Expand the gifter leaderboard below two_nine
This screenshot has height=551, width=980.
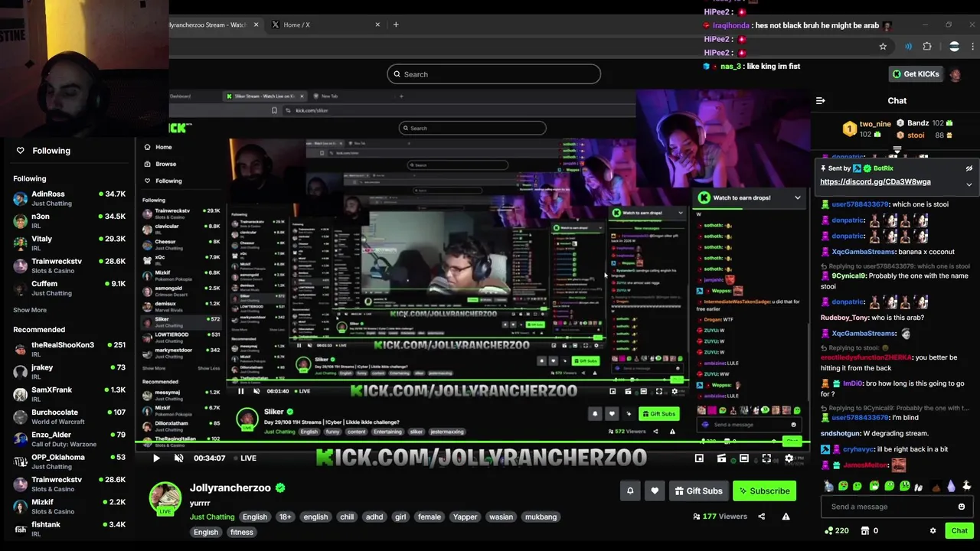click(x=897, y=149)
